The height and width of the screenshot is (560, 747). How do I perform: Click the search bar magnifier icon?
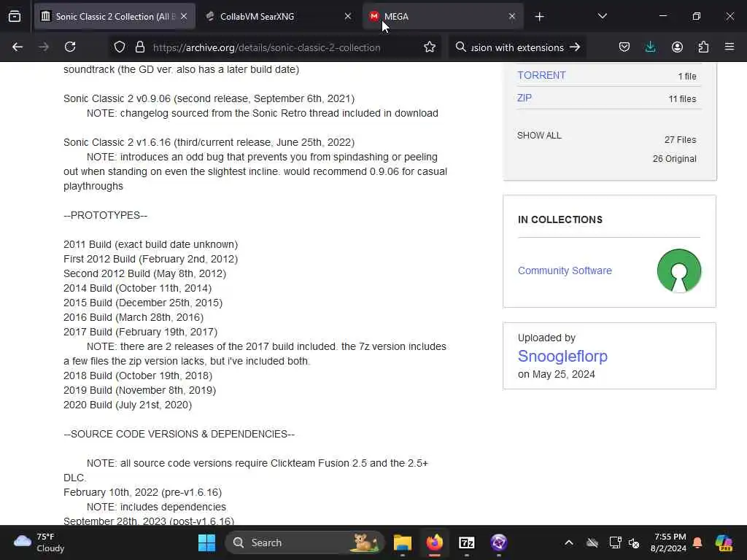point(461,47)
